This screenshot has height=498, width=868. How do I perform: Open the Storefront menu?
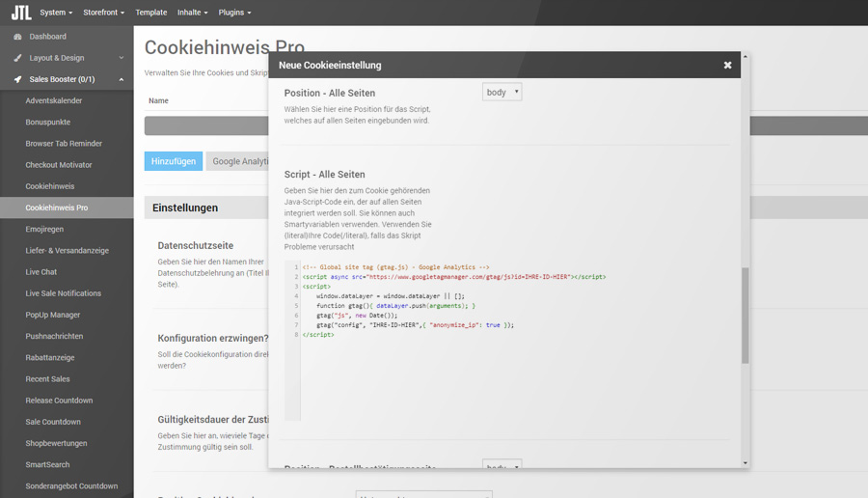[x=103, y=13]
